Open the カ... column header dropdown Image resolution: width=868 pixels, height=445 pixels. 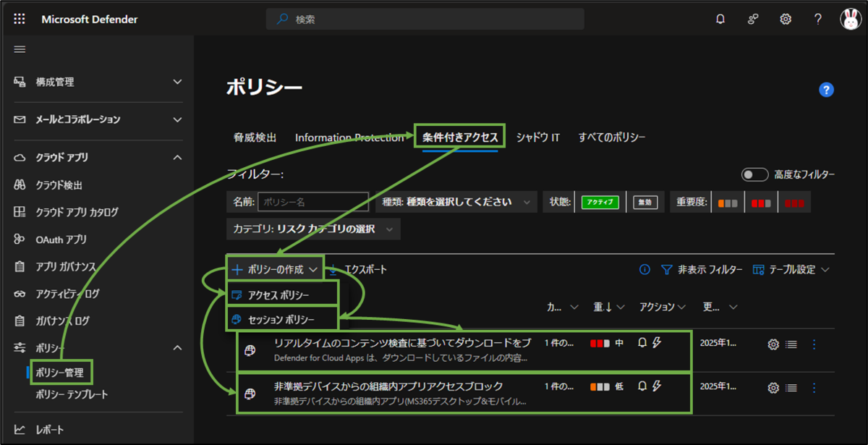[563, 307]
